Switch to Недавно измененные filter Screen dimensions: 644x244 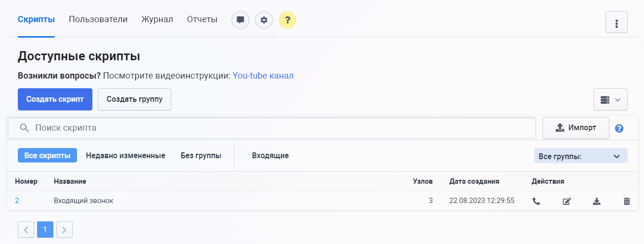pyautogui.click(x=126, y=156)
